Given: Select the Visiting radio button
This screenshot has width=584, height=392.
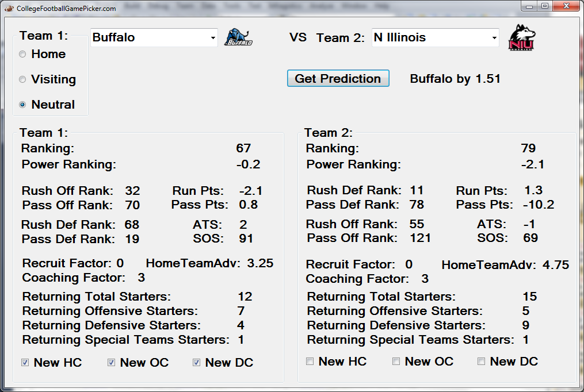Looking at the screenshot, I should (22, 79).
